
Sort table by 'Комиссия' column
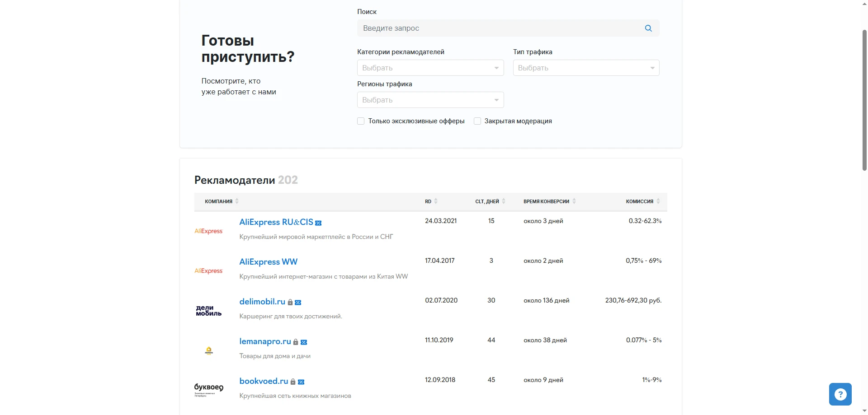click(x=643, y=201)
